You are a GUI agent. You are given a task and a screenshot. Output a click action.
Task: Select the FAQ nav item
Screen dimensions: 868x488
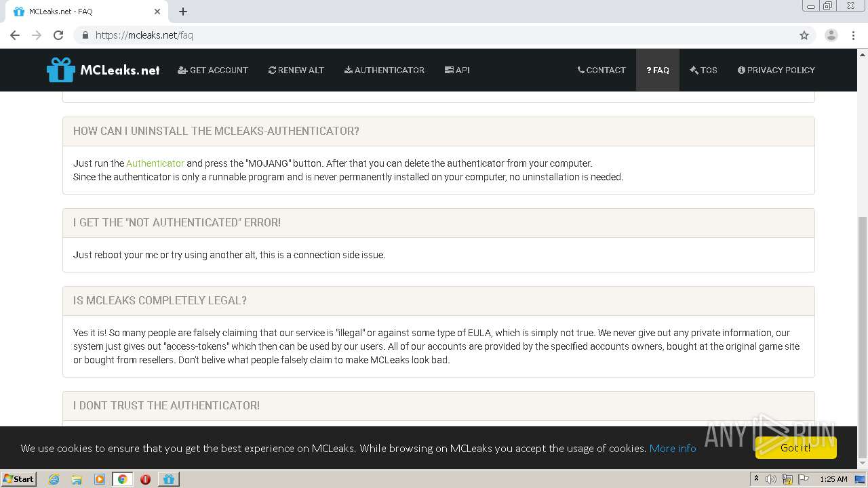(658, 70)
